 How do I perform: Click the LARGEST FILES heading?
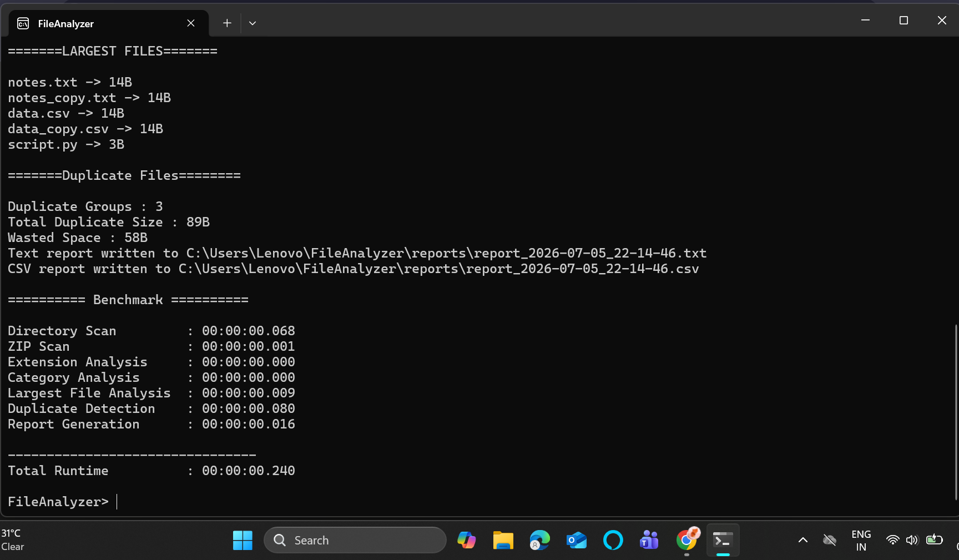113,51
